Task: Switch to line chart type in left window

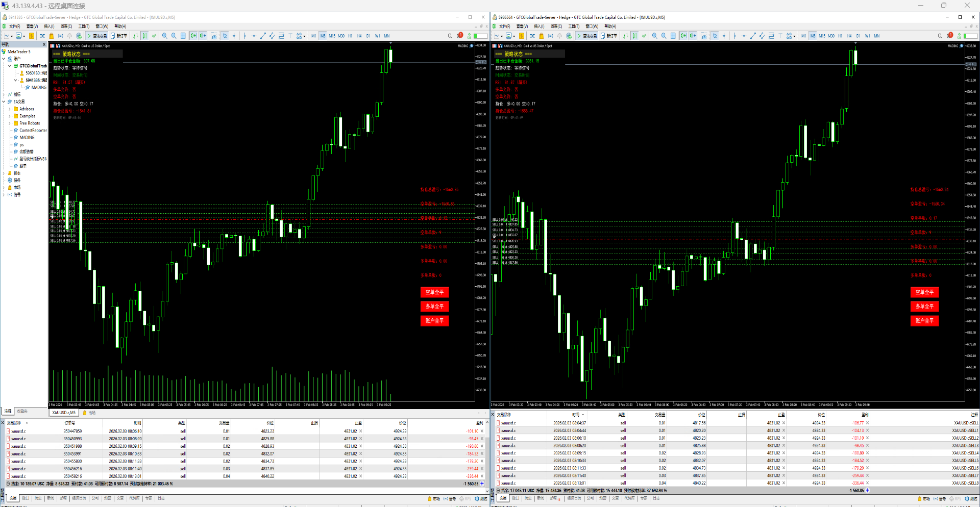Action: click(x=154, y=36)
